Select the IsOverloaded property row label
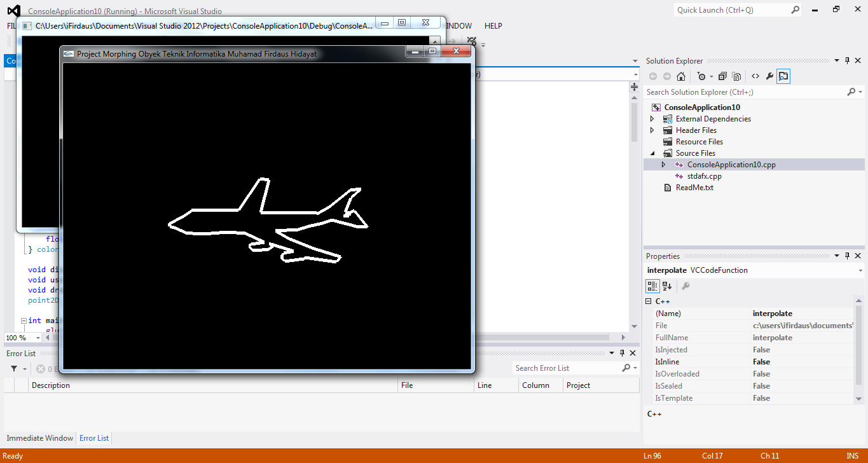The width and height of the screenshot is (868, 463). coord(677,374)
